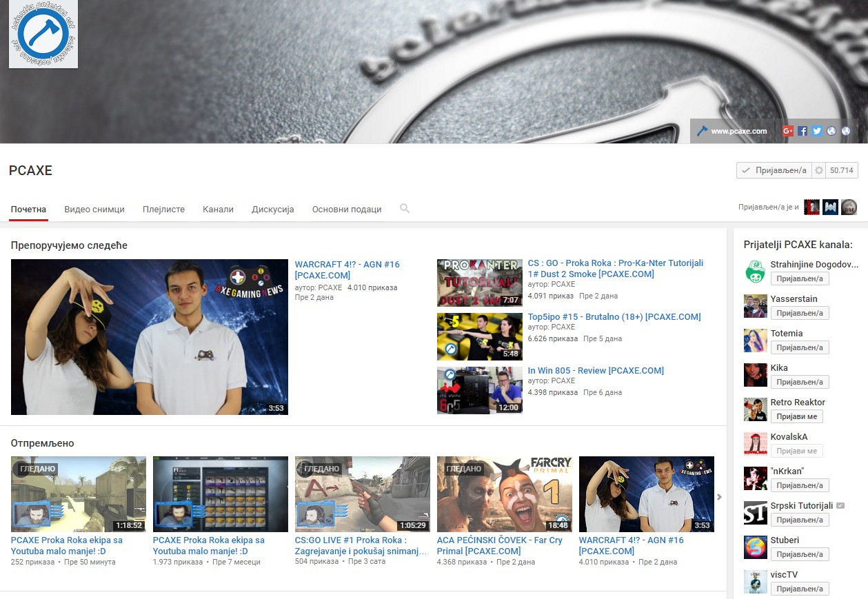Go to the Канали tab
Image resolution: width=868 pixels, height=599 pixels.
pyautogui.click(x=218, y=209)
